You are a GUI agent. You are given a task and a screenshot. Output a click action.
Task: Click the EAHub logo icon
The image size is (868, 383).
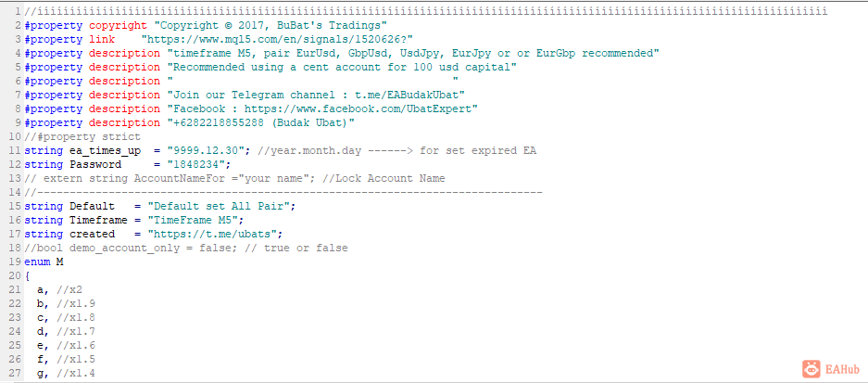[811, 368]
